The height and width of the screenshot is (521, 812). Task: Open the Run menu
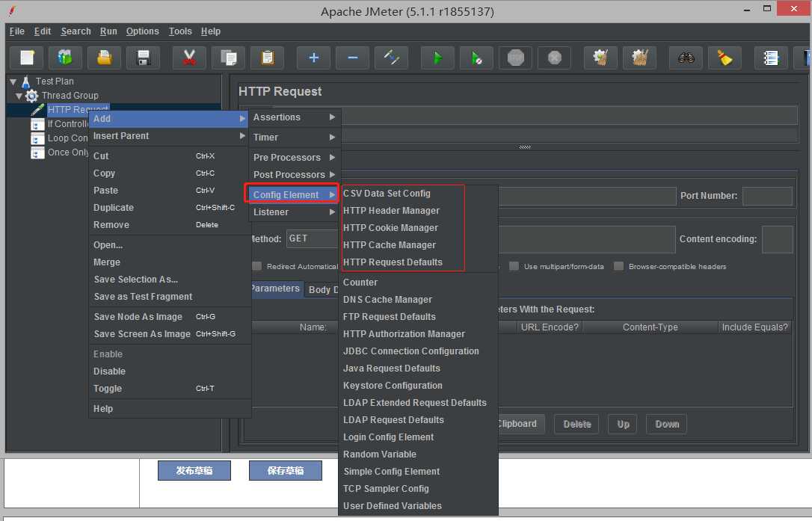point(108,31)
